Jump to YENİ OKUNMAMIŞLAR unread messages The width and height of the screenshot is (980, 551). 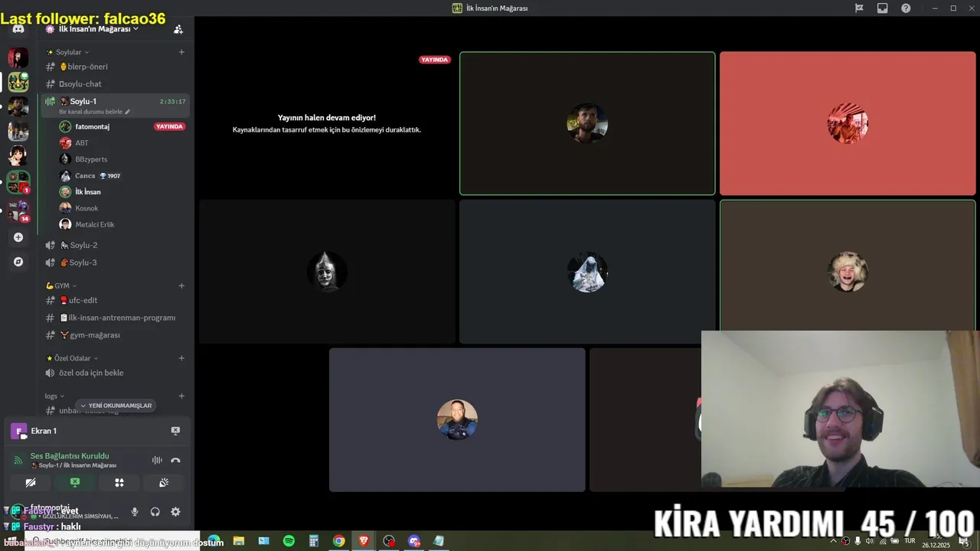116,406
